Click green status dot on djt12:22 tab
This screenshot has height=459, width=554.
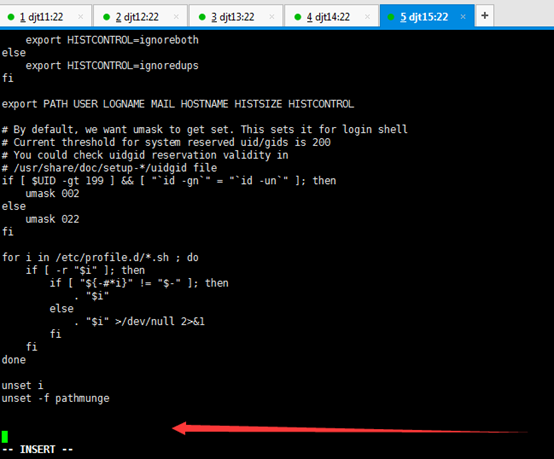106,17
